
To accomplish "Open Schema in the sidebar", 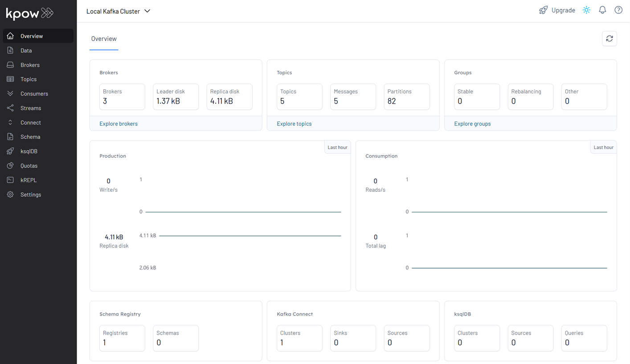I will [x=38, y=137].
